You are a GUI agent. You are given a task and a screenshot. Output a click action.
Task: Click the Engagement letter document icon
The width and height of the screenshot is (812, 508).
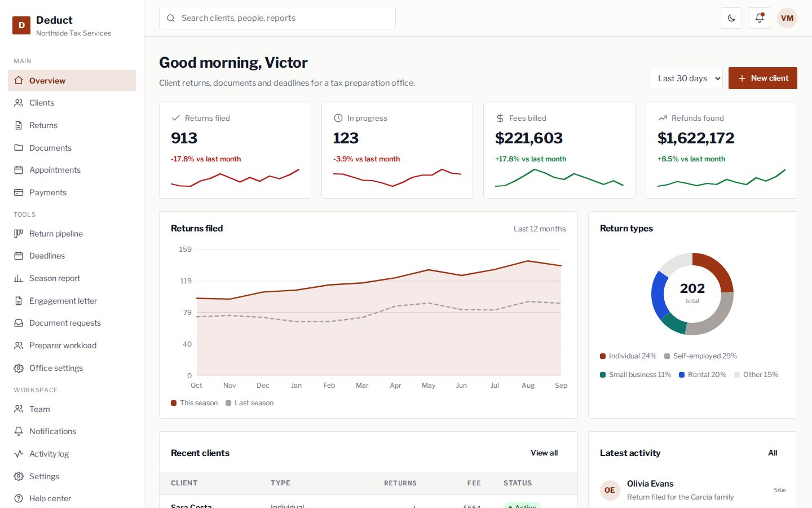[19, 301]
